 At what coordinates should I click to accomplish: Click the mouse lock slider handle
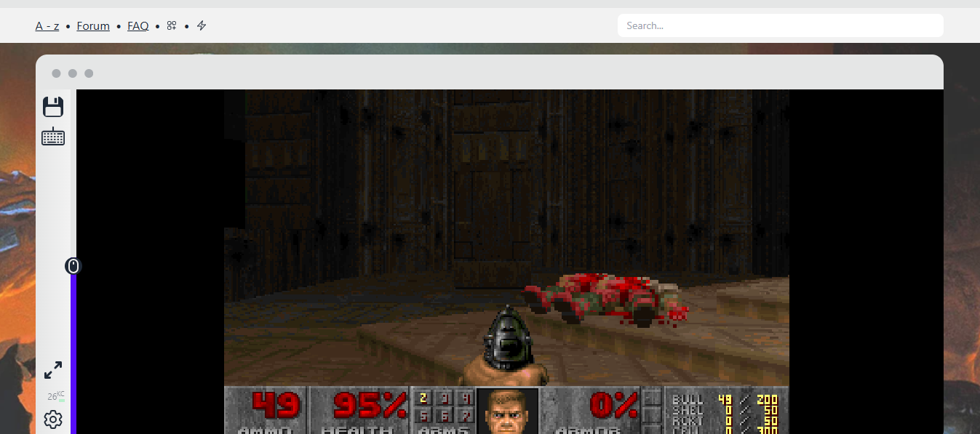(x=73, y=266)
